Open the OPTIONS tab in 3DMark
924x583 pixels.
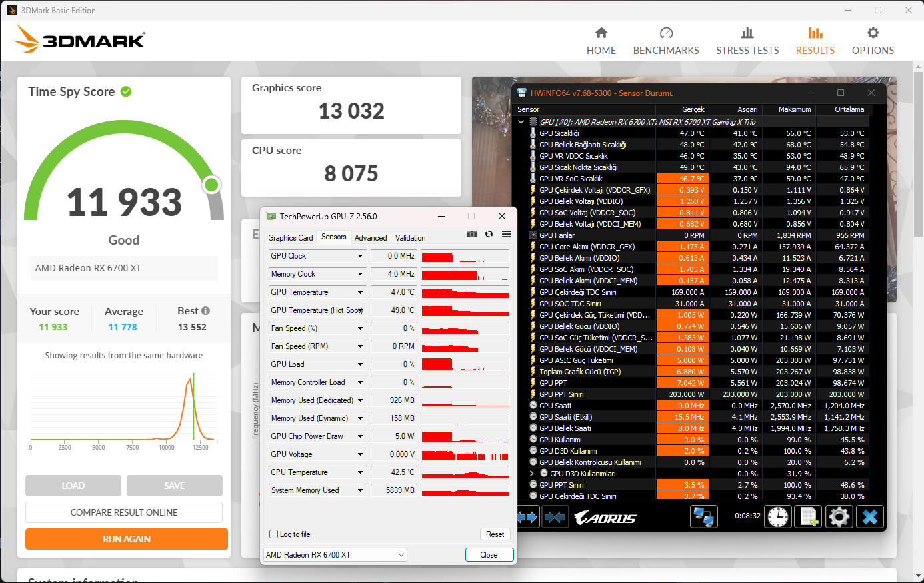pyautogui.click(x=873, y=41)
